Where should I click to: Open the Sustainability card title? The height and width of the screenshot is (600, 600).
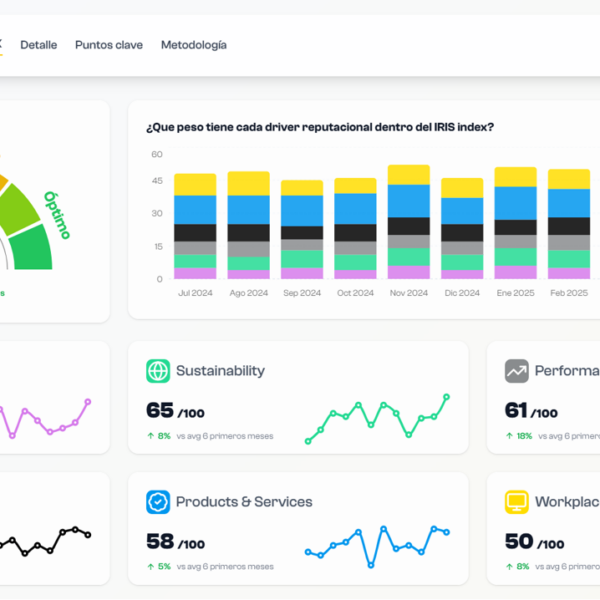point(220,371)
